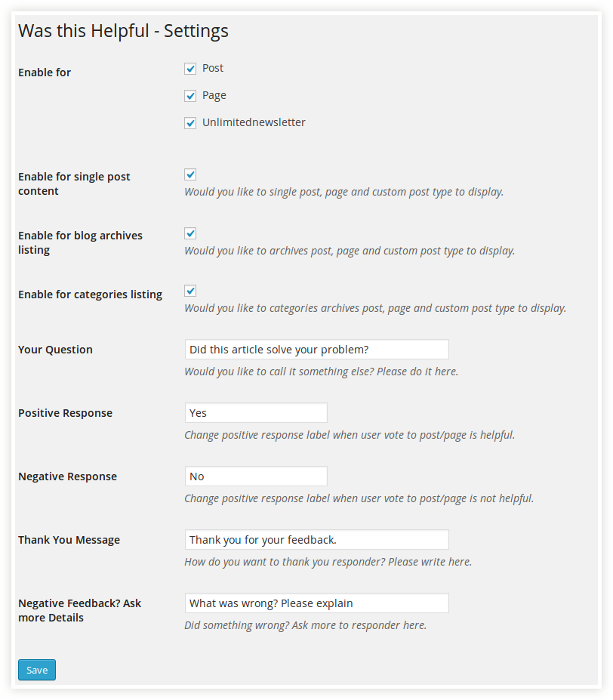Click the Post label text
The image size is (613, 700).
click(x=213, y=68)
